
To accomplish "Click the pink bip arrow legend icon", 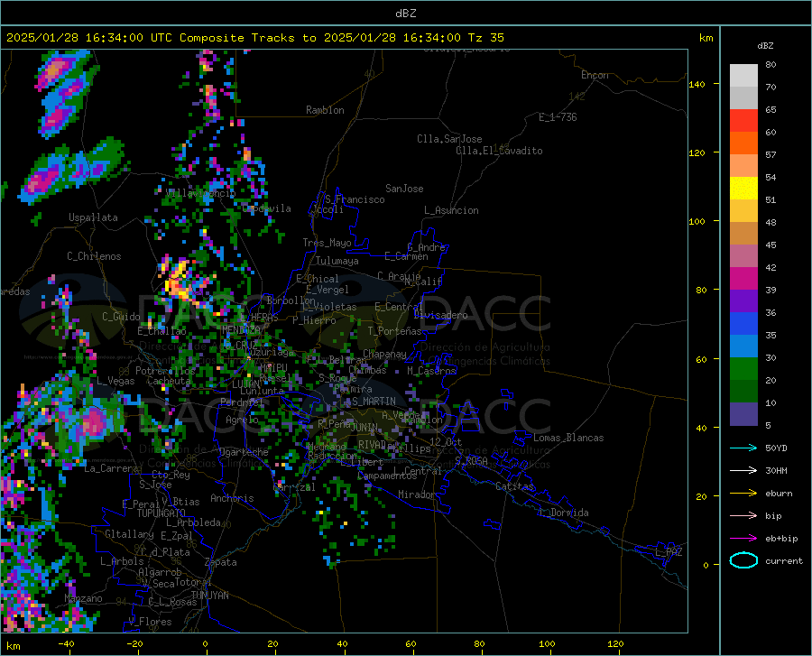I will [x=743, y=516].
